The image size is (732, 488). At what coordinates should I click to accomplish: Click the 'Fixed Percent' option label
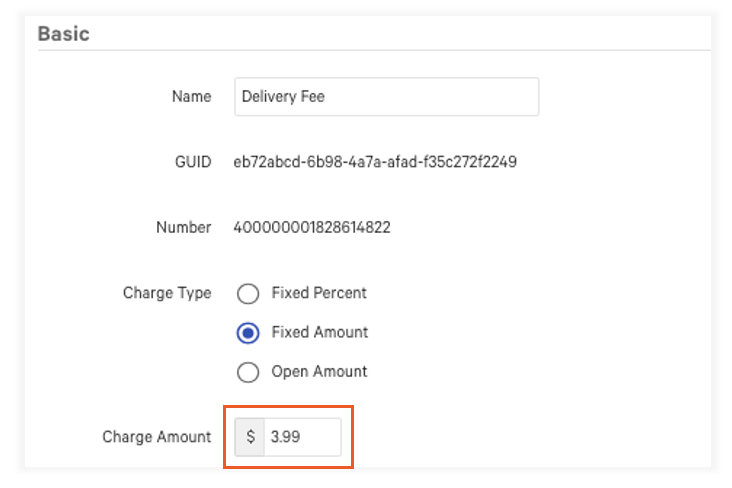coord(319,293)
